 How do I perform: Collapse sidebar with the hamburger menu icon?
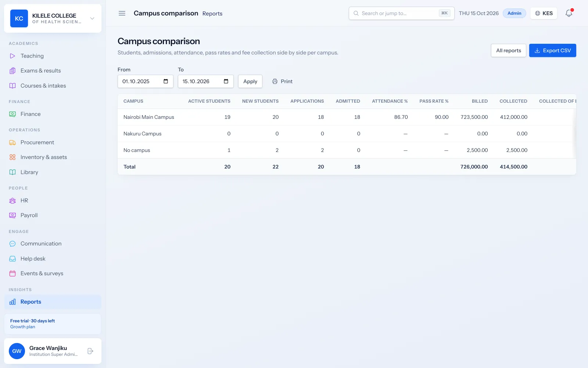coord(122,13)
